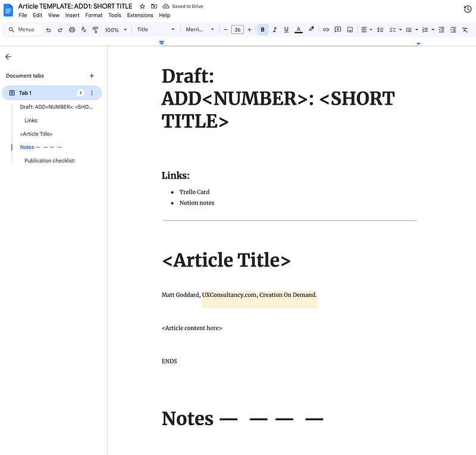Open the Format menu
Screen dimensions: 476x455
(93, 15)
